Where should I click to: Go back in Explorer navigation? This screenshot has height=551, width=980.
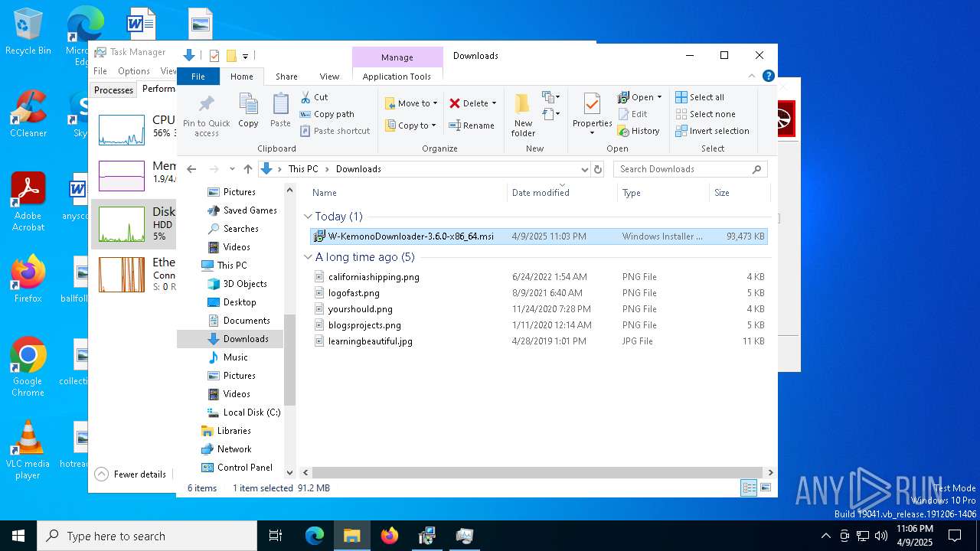click(x=191, y=169)
